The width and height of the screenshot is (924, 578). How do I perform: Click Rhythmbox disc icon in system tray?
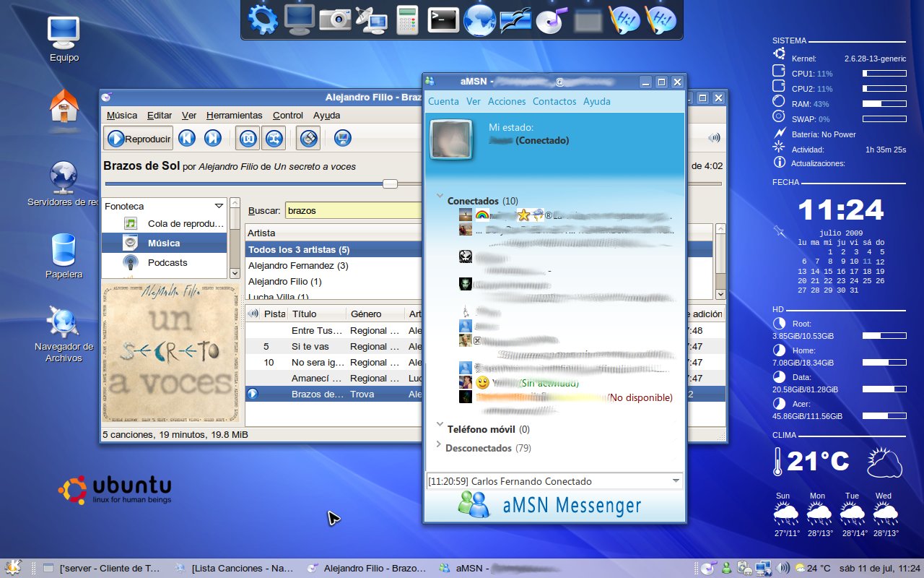(x=708, y=568)
